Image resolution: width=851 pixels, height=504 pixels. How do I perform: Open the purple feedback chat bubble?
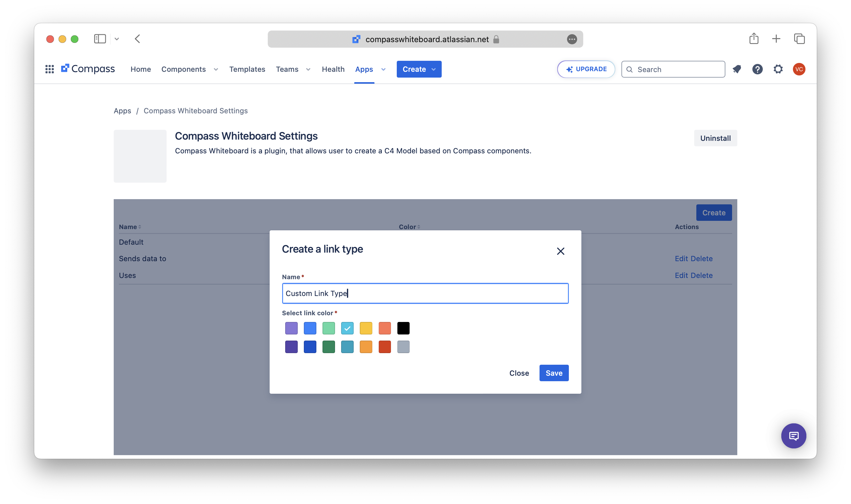[x=794, y=436]
